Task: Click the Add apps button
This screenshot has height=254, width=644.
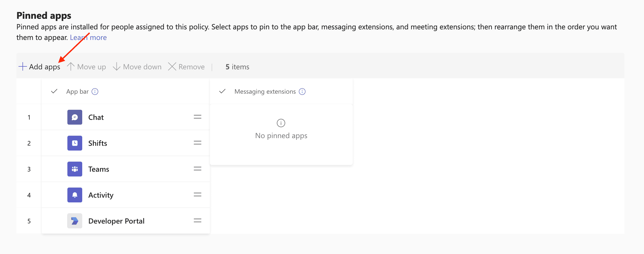Action: coord(39,67)
